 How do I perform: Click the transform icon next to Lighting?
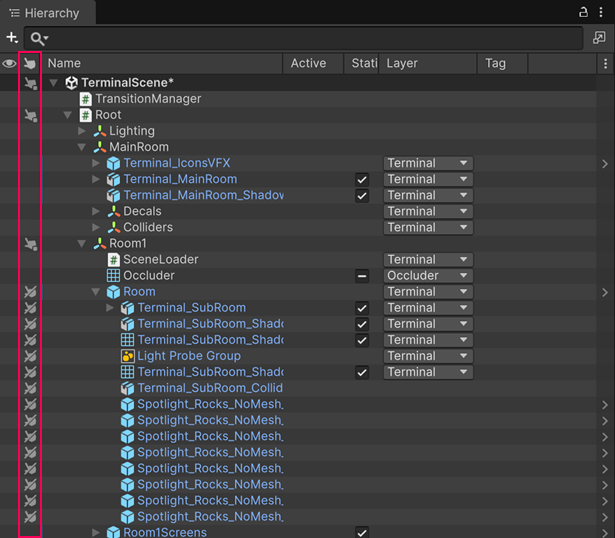(100, 131)
